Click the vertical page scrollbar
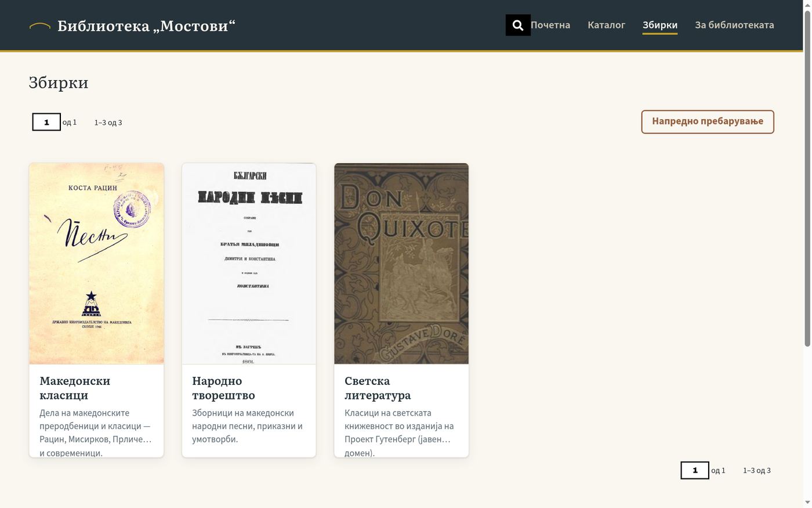Screen dimensions: 812x508 point(807,179)
